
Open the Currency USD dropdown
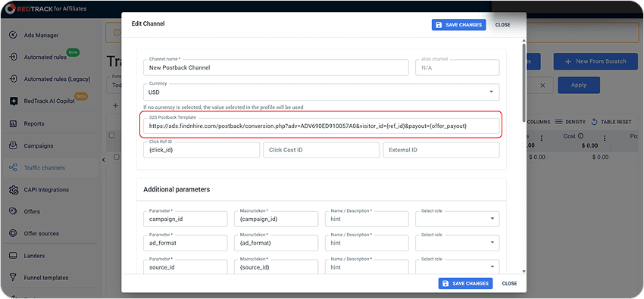(321, 92)
